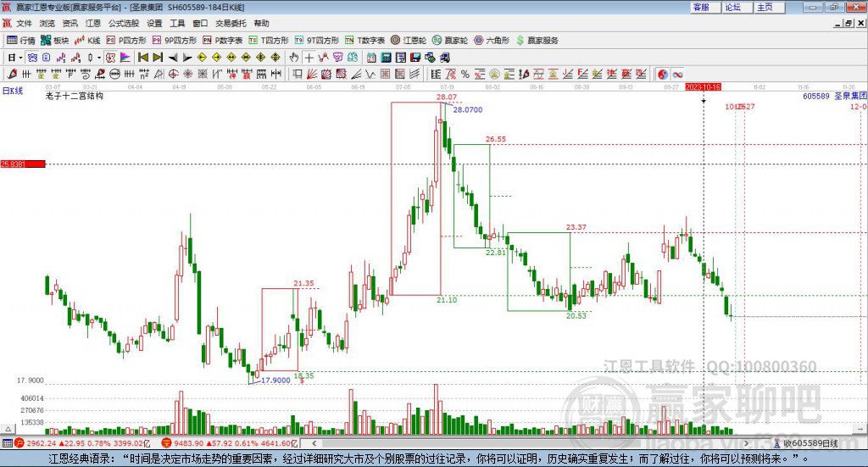Expand volume panel with up-triangle button
This screenshot has height=467, width=868.
coord(8,429)
